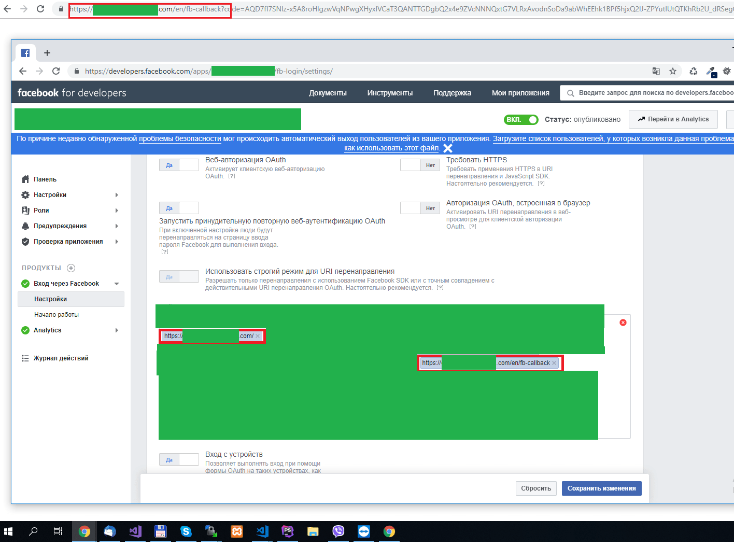Screen dimensions: 734x560
Task: Toggle Вход с устройств switch
Action: tap(179, 459)
